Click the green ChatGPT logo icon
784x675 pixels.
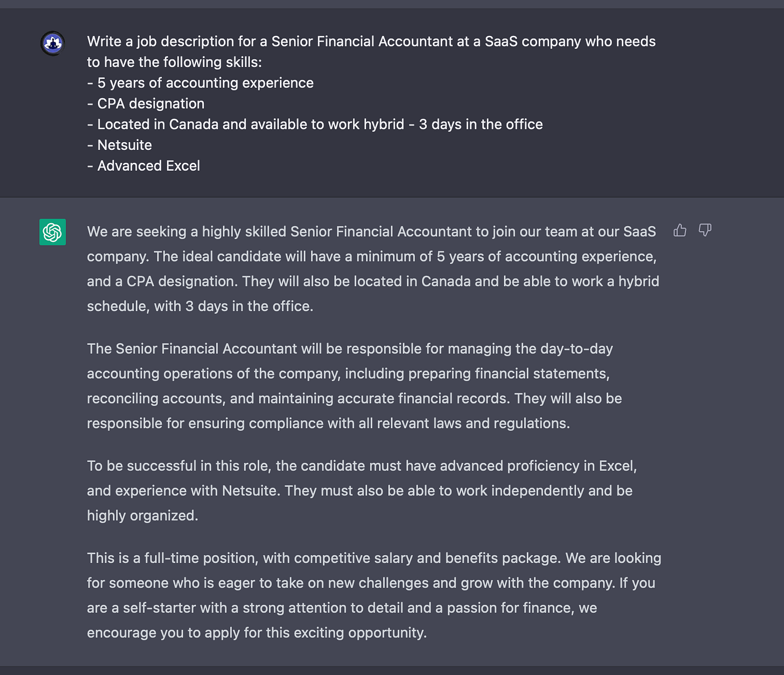(53, 232)
